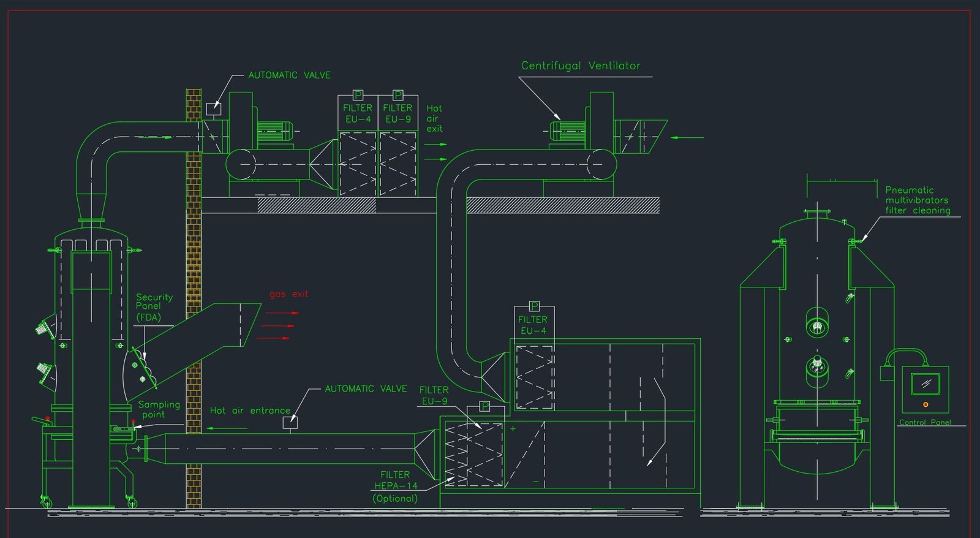Select the Security Panel (FDA) label
Viewport: 980px width, 538px height.
coord(154,307)
